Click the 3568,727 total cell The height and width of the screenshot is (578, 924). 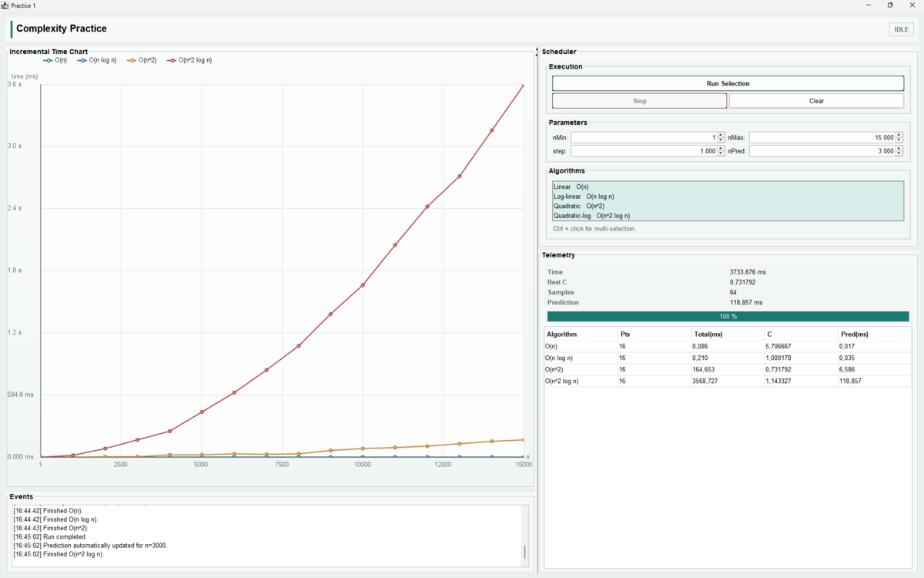pos(728,381)
